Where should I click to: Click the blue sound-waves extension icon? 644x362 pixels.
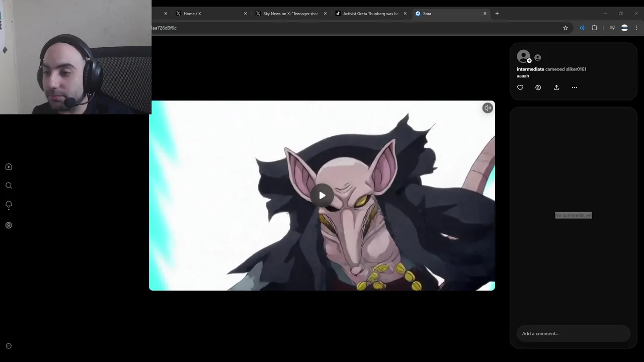tap(582, 28)
